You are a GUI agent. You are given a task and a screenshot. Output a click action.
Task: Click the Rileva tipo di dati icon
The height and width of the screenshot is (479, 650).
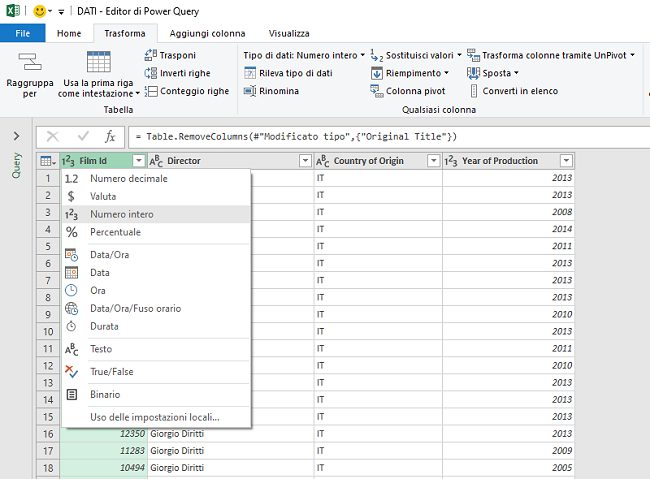[x=251, y=73]
